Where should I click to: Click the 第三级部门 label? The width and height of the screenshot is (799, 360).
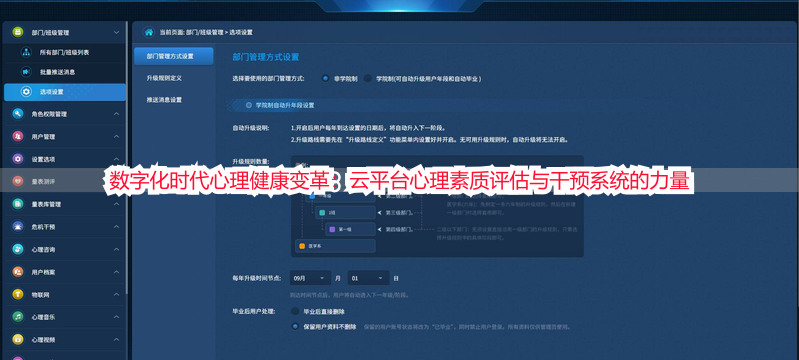[x=400, y=212]
